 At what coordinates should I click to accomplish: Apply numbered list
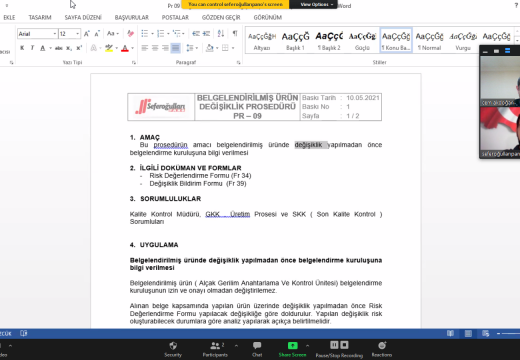point(161,33)
